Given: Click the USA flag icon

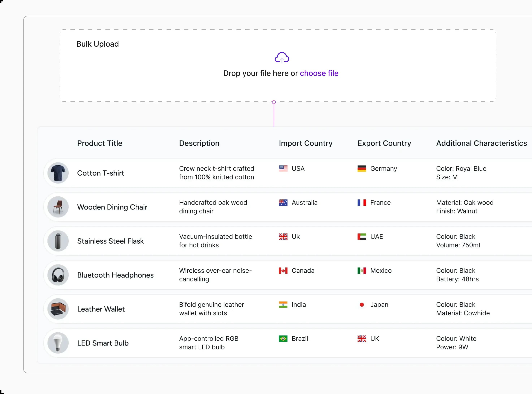Looking at the screenshot, I should [x=283, y=169].
